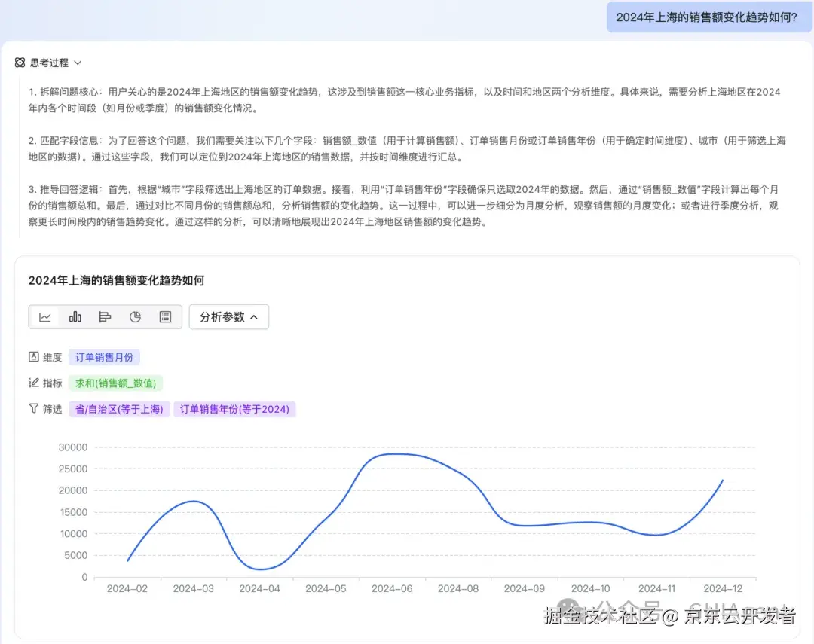Viewport: 814px width, 644px height.
Task: Click the user question bubble about Shanghai sales
Action: (x=708, y=17)
